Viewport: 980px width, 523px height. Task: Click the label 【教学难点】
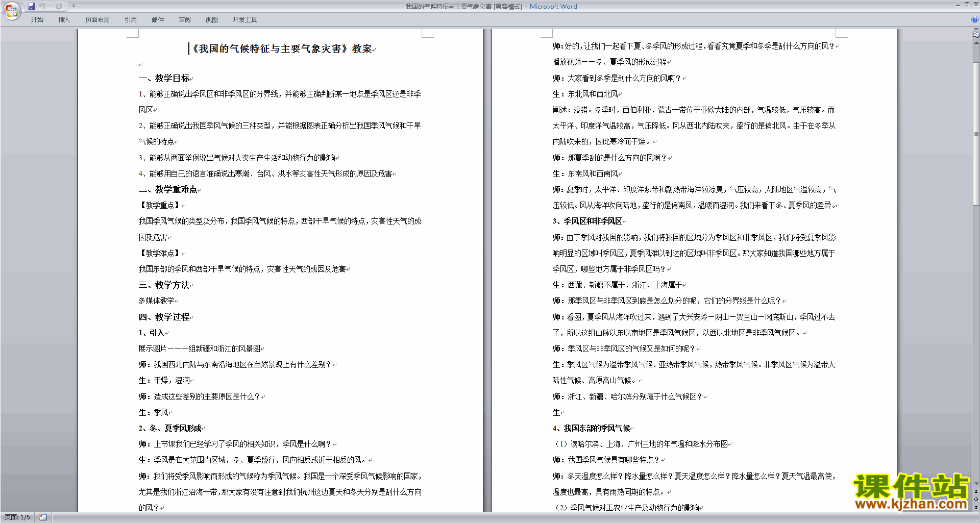click(160, 253)
